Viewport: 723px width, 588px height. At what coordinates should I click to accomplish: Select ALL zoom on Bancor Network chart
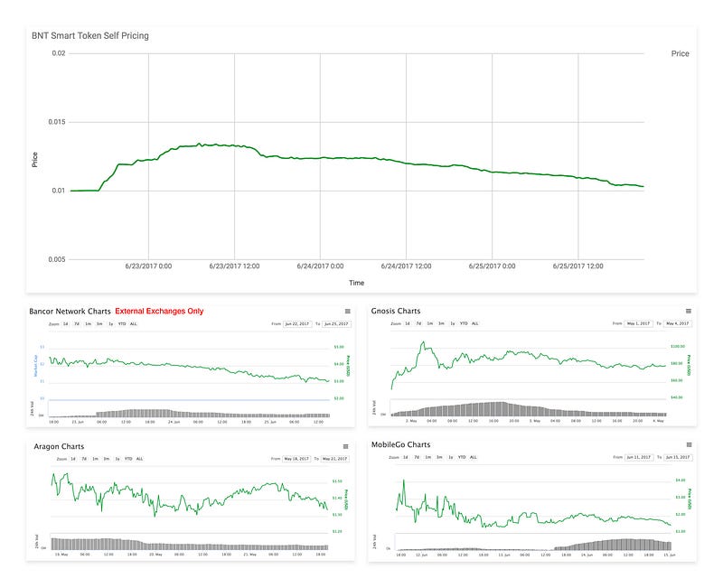pos(133,324)
